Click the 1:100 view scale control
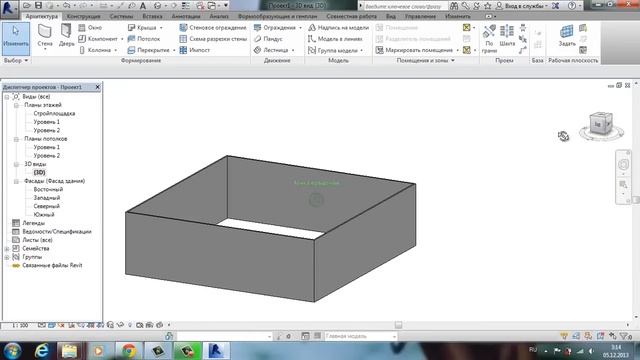 [20, 325]
